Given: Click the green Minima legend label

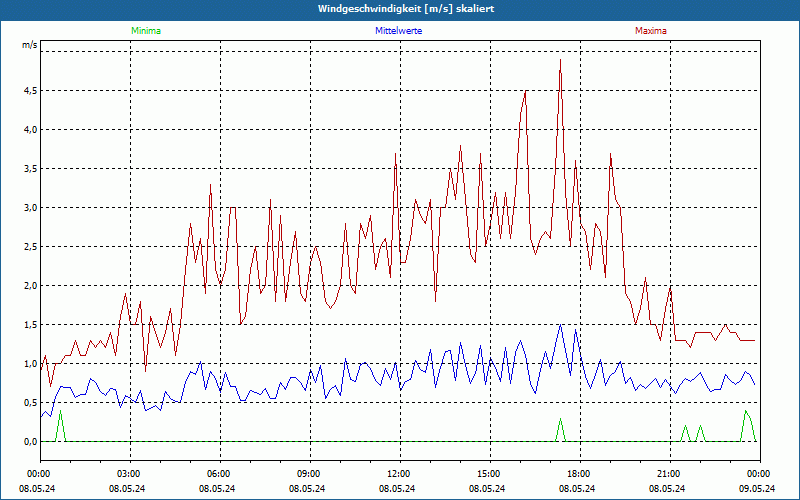Looking at the screenshot, I should [146, 31].
